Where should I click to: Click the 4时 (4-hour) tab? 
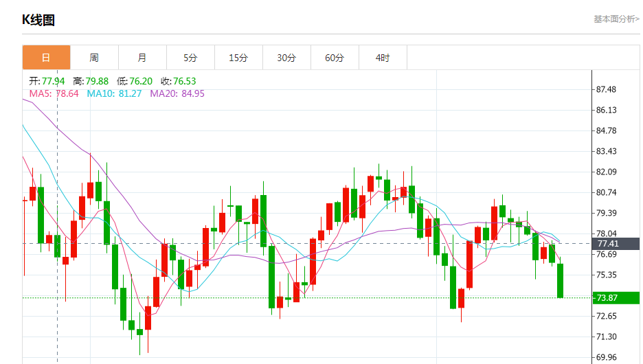pos(383,58)
